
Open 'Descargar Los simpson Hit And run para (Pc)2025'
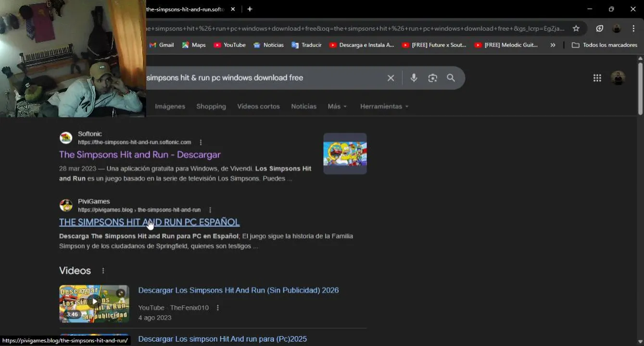(x=223, y=339)
